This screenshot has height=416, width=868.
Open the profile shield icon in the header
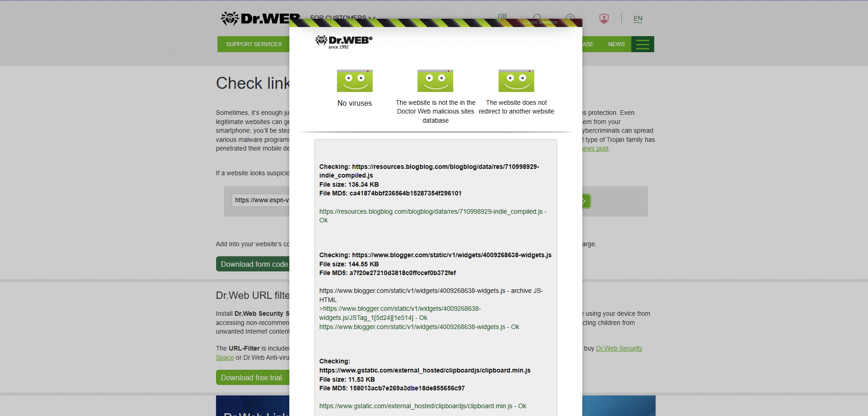pos(604,18)
